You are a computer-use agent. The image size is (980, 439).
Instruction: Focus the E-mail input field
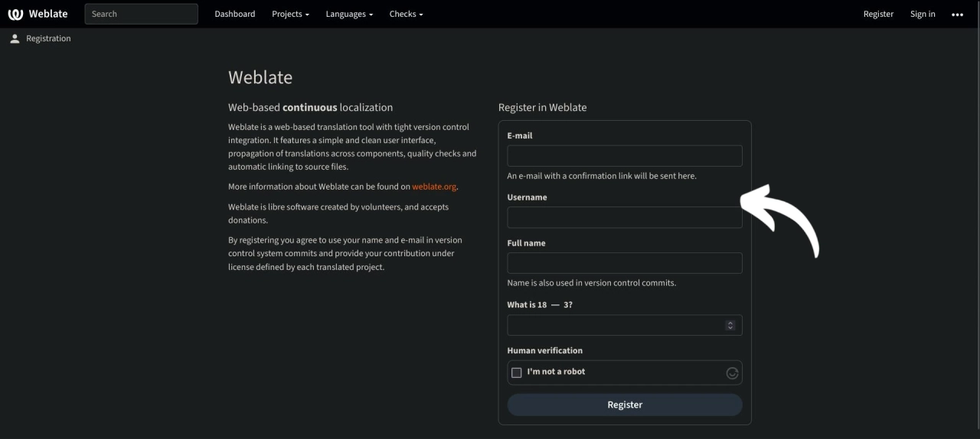coord(625,156)
